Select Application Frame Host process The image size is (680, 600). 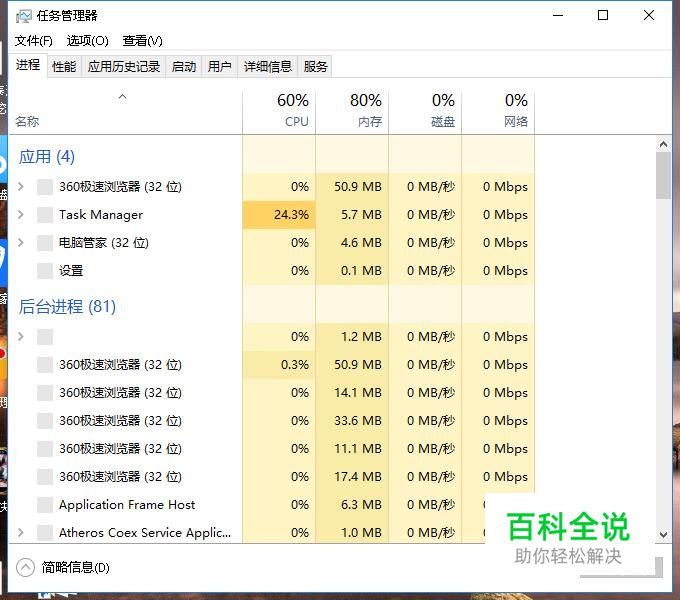tap(125, 505)
